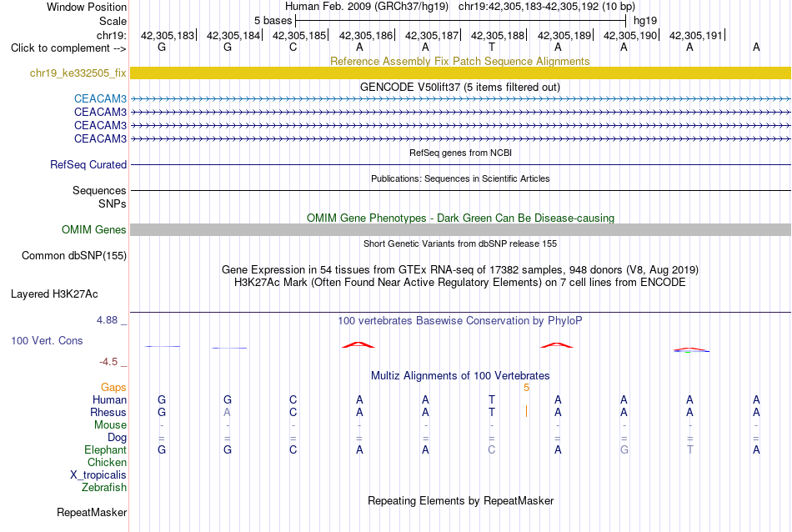792x532 pixels.
Task: Select the Dog species label
Action: click(x=117, y=438)
